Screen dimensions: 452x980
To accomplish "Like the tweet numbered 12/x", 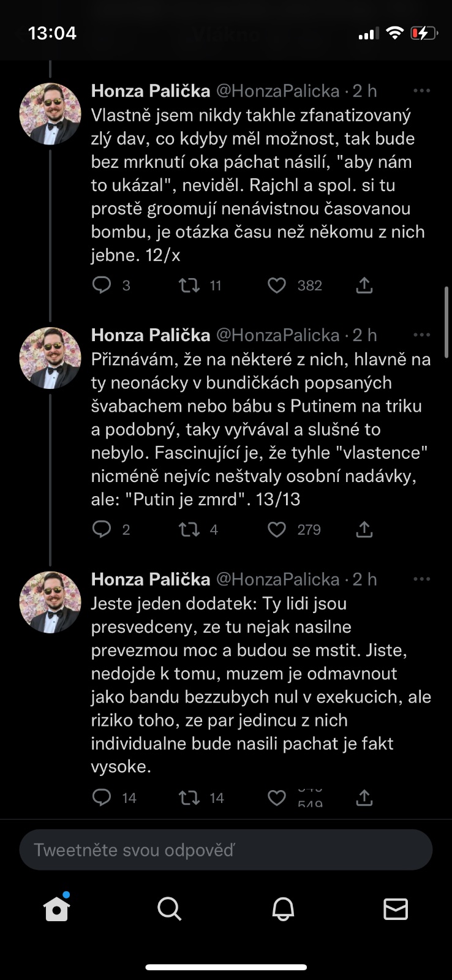I will pyautogui.click(x=277, y=285).
